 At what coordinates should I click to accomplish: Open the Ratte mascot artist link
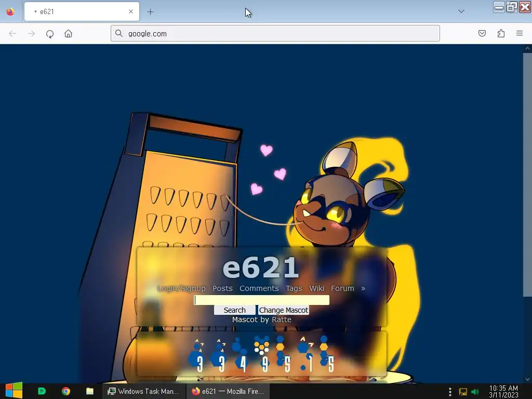(282, 320)
